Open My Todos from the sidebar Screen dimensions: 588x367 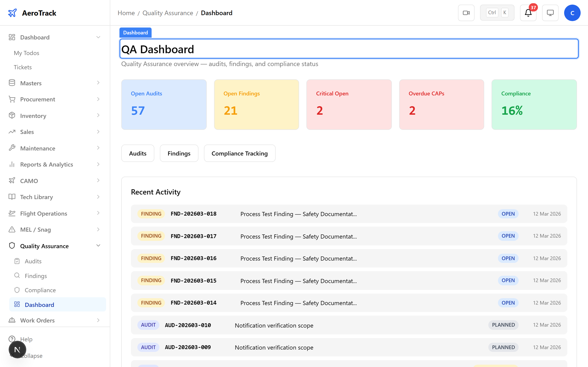[x=26, y=53]
